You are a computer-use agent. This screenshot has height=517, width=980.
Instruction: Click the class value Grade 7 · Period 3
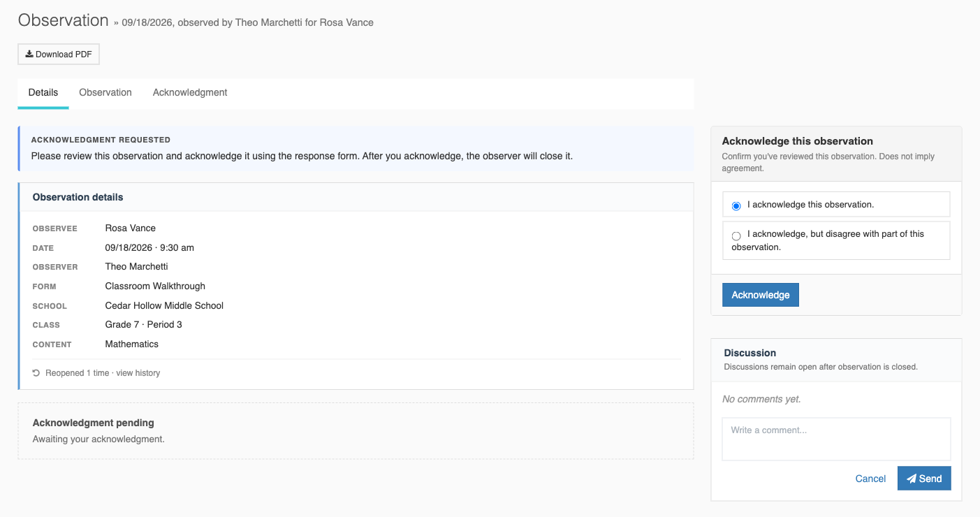point(144,325)
